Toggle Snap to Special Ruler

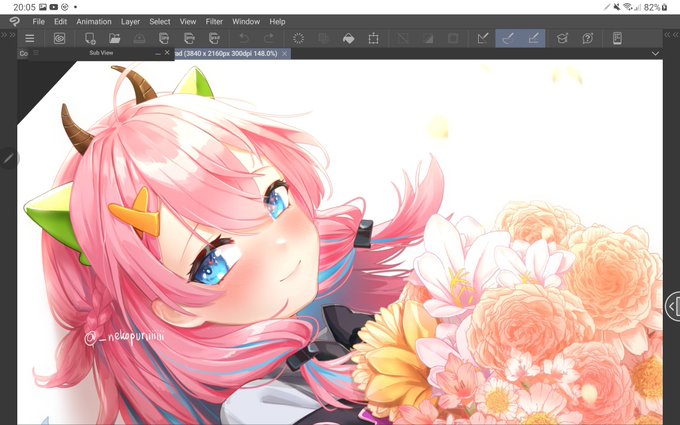pos(508,39)
